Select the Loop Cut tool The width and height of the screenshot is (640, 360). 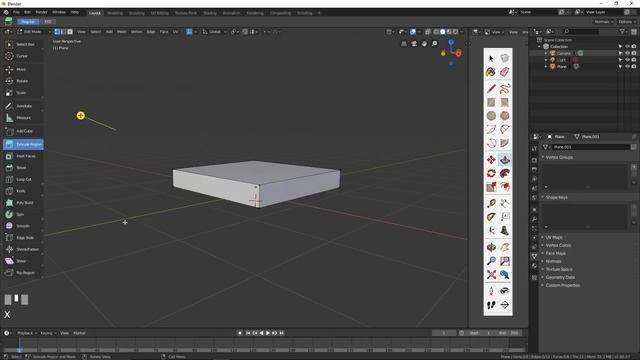pos(23,179)
